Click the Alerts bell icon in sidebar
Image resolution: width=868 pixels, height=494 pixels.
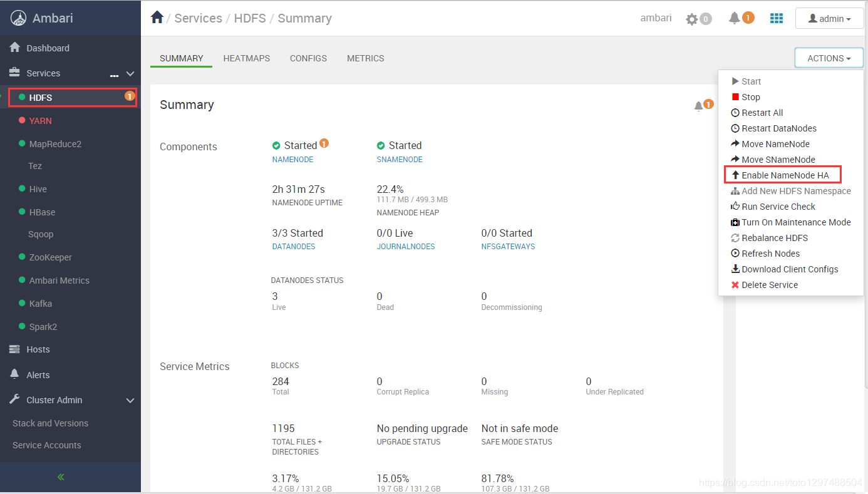click(14, 374)
